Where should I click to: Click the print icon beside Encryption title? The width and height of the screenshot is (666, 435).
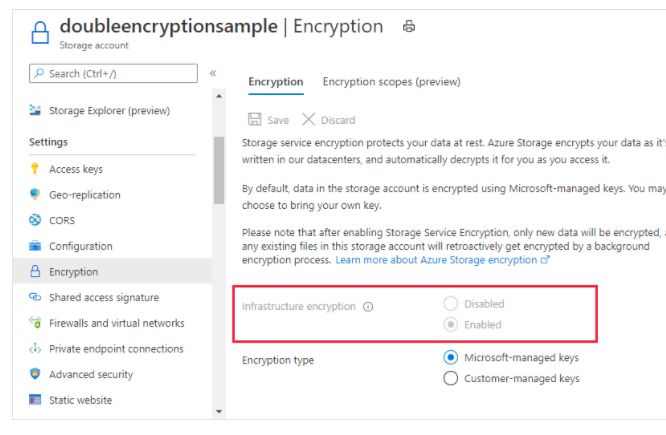point(409,27)
